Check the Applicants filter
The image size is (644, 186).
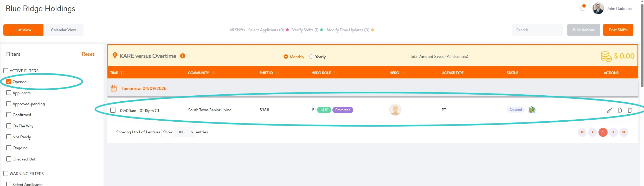pos(9,93)
